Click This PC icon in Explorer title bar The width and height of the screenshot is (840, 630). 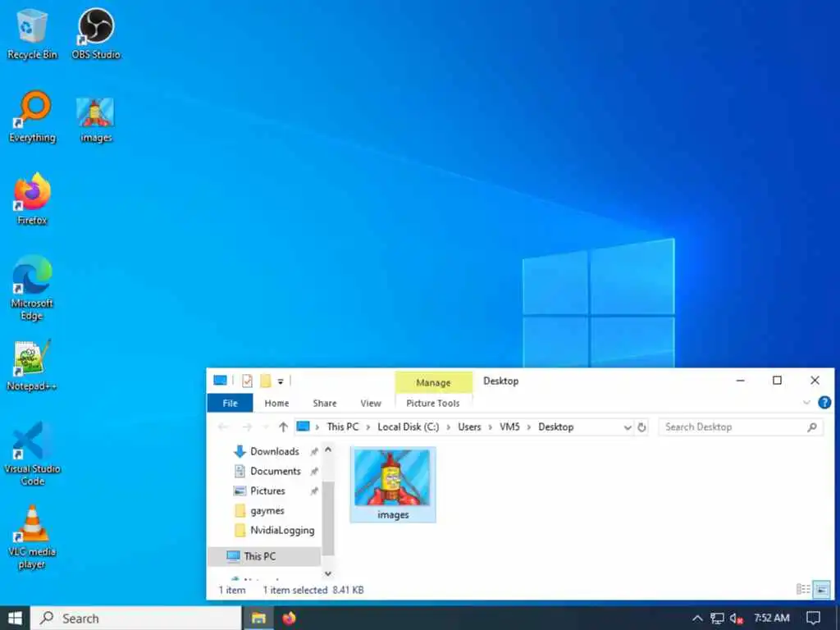(220, 381)
